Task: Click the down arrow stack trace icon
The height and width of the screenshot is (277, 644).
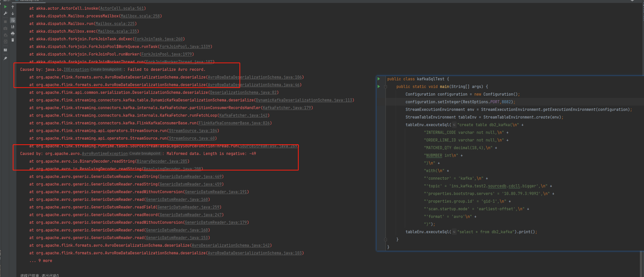Action: click(13, 13)
